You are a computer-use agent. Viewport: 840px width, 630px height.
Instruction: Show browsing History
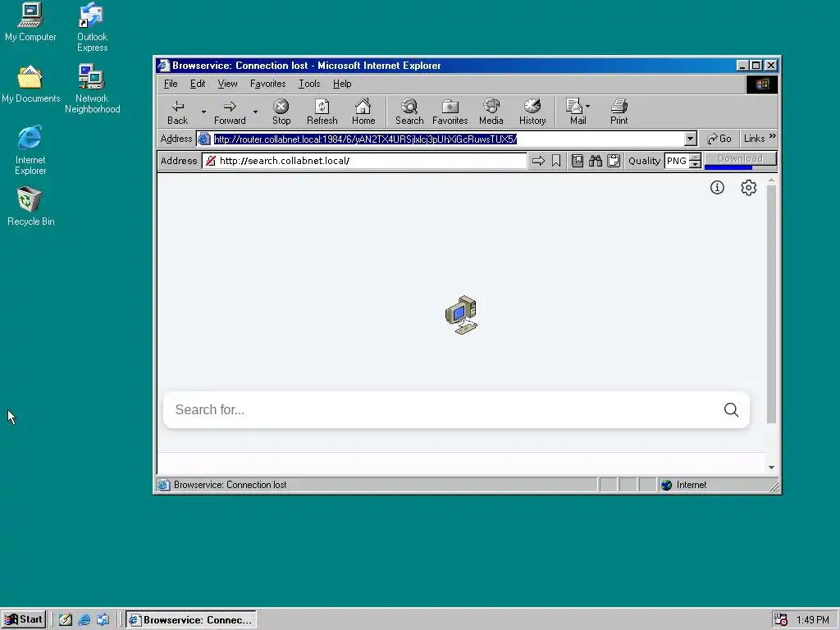click(x=532, y=112)
